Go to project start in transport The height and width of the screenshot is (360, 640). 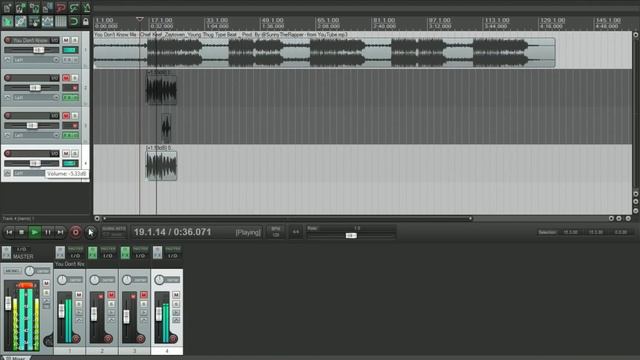tap(9, 232)
